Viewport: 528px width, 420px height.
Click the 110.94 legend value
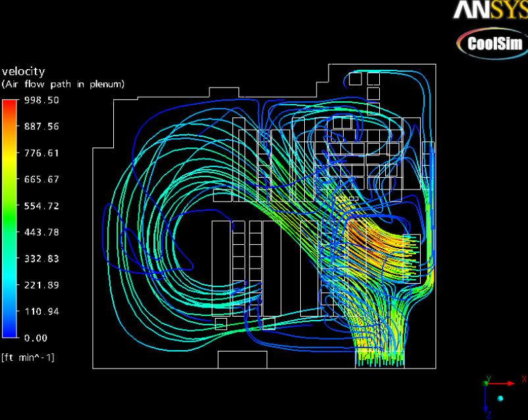pos(41,311)
